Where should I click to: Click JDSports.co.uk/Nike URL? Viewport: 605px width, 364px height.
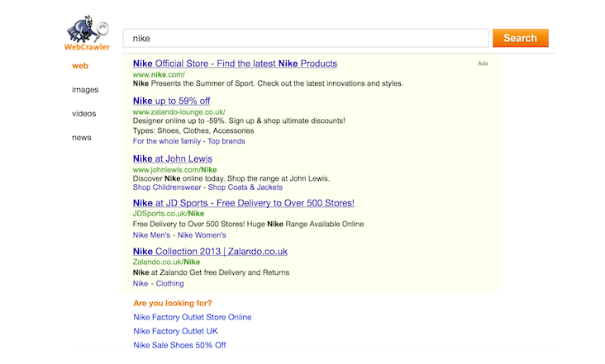[x=169, y=214]
